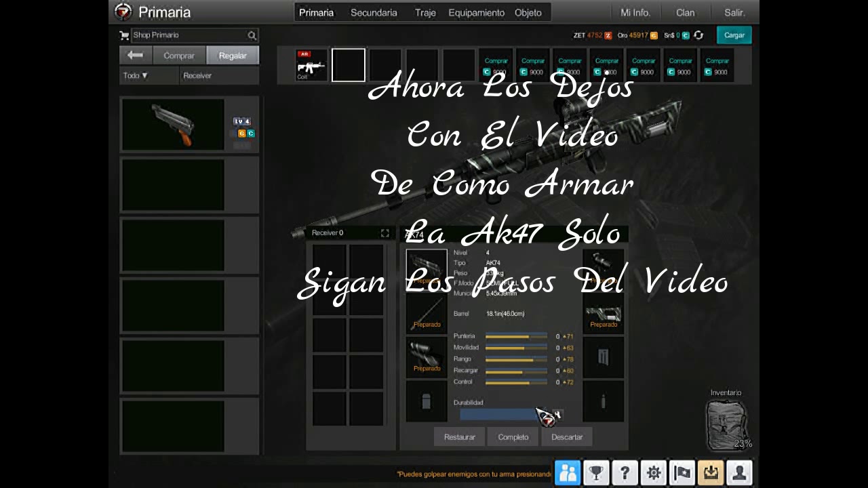Select the scope part slot on right
The height and width of the screenshot is (488, 868).
pyautogui.click(x=603, y=269)
